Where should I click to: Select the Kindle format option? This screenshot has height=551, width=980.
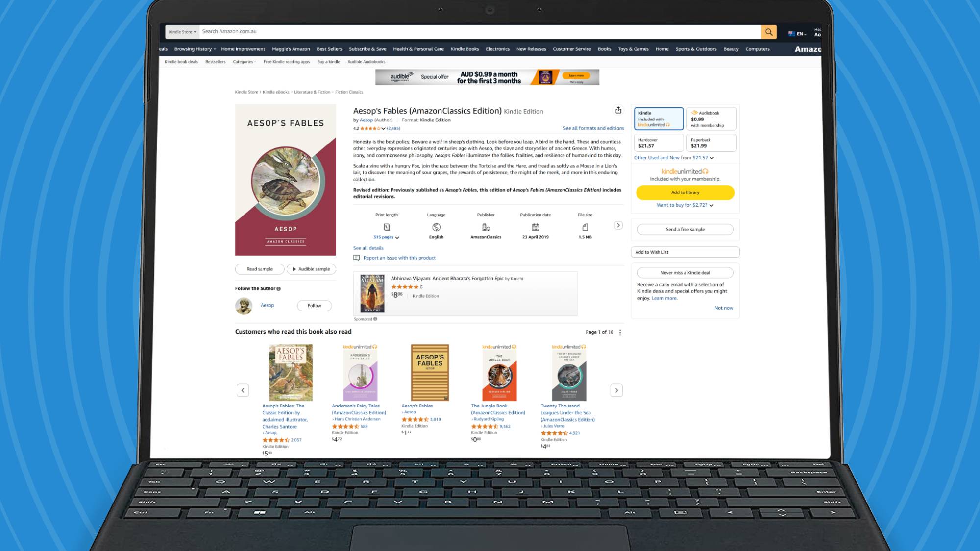click(659, 119)
